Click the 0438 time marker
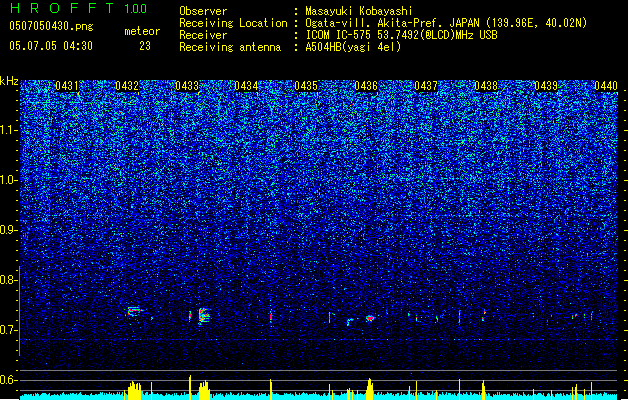The image size is (629, 400). point(486,86)
